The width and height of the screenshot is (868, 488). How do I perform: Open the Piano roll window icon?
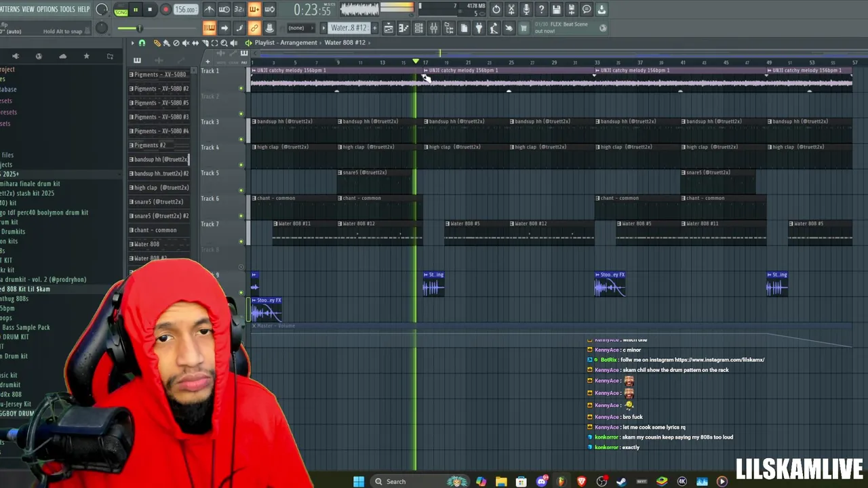[403, 28]
